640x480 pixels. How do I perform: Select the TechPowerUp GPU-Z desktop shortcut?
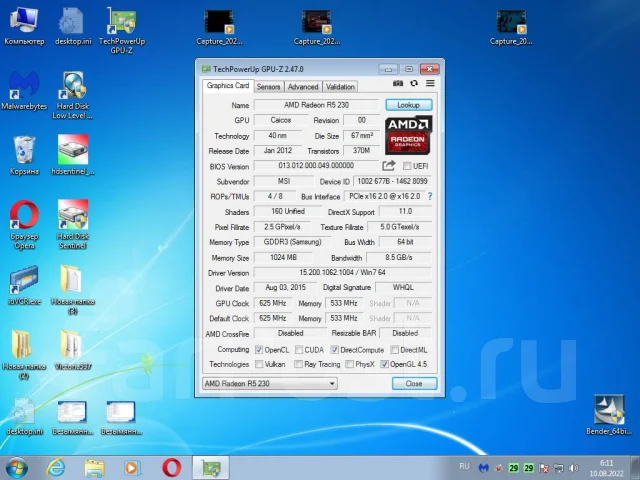[122, 31]
